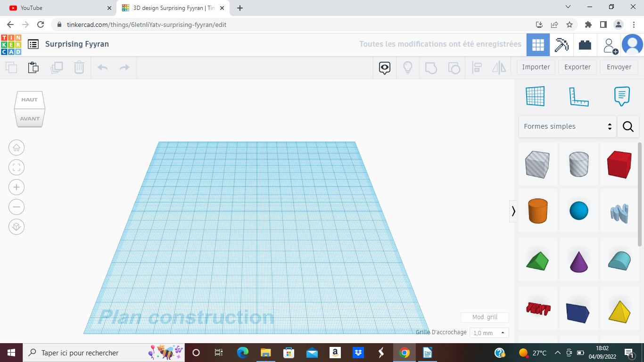Viewport: 644px width, 362px height.
Task: Toggle the show-all lightbulb icon
Action: [x=408, y=68]
